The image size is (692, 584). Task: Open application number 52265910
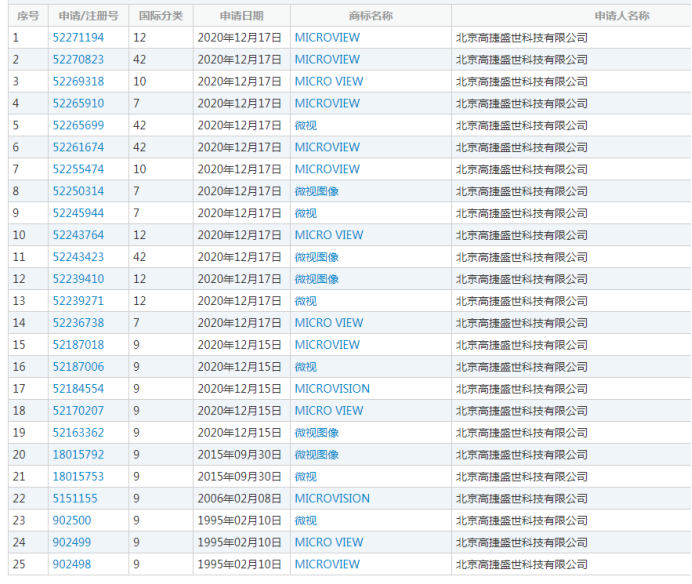pos(78,104)
